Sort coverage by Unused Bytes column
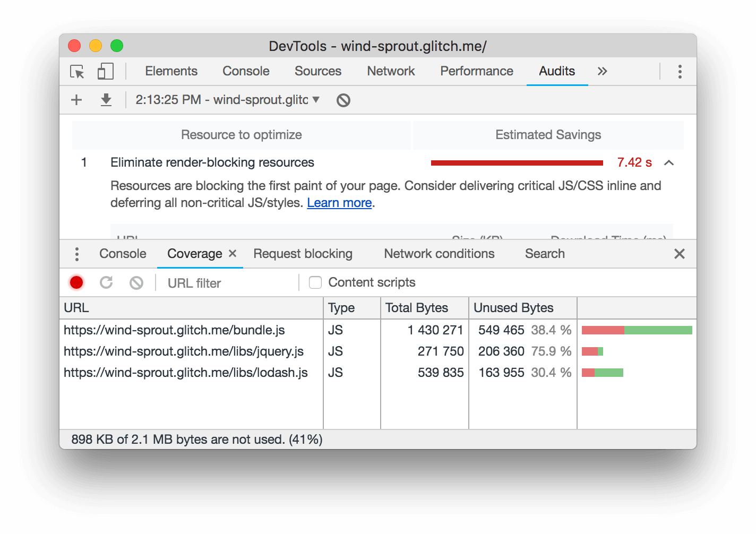 pos(513,308)
